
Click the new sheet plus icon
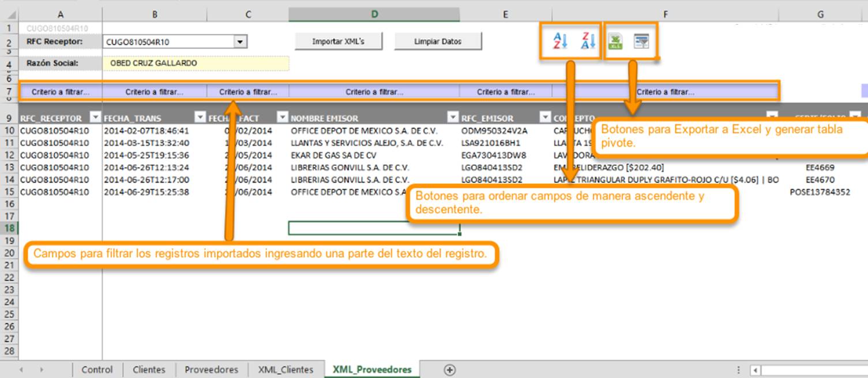tap(450, 369)
